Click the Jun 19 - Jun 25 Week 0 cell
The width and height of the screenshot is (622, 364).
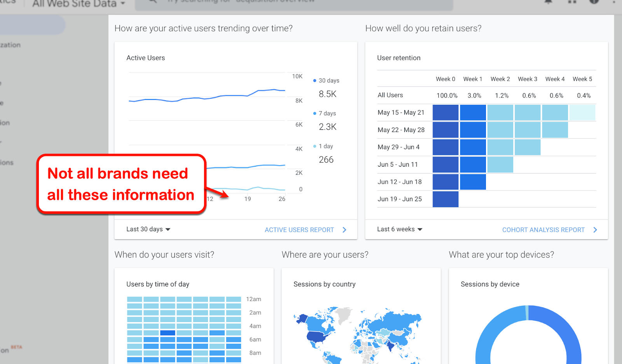tap(446, 199)
